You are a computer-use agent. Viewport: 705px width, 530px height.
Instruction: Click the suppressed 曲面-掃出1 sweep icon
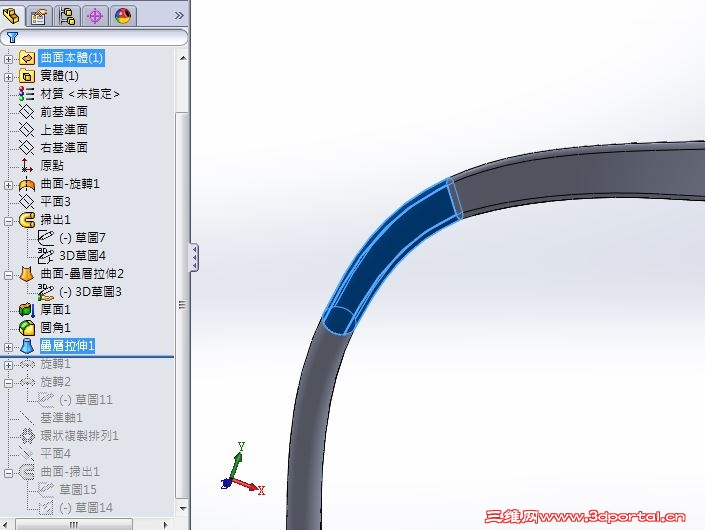[x=27, y=472]
